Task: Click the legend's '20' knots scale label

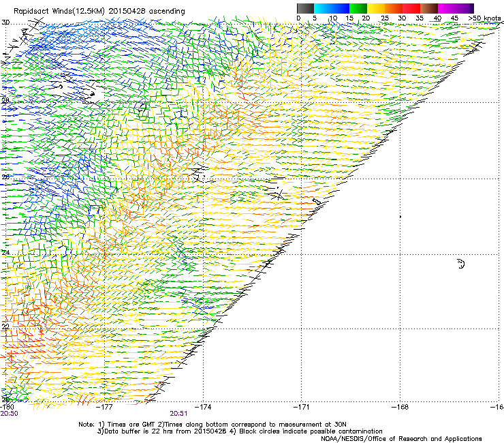Action: pos(366,18)
